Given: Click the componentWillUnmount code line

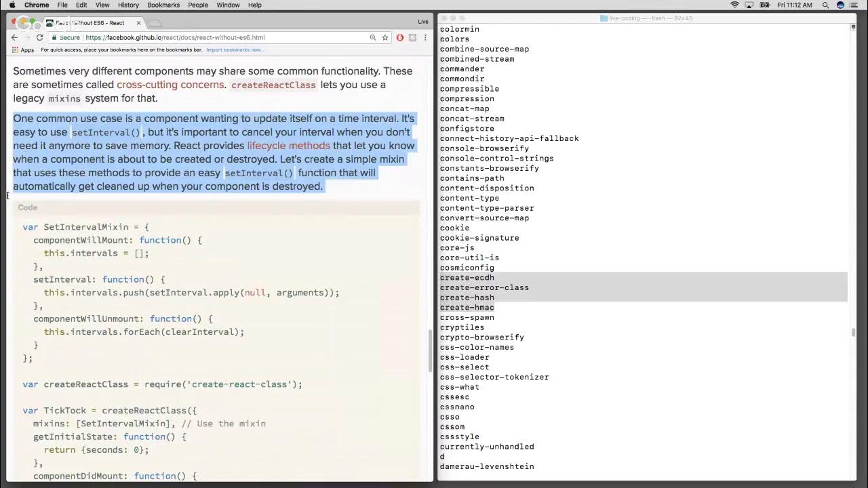Looking at the screenshot, I should pyautogui.click(x=123, y=319).
